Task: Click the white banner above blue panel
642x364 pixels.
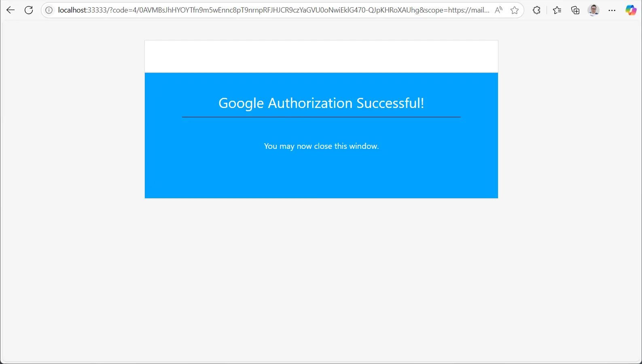Action: point(321,56)
